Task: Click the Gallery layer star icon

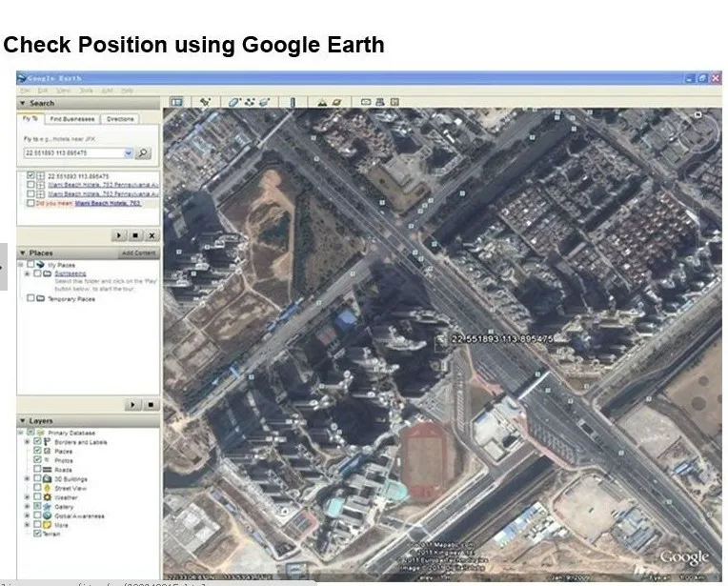Action: tap(47, 507)
